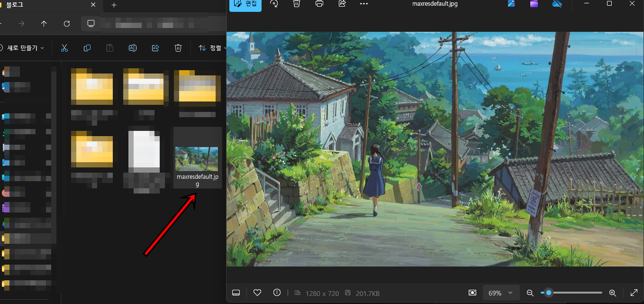
Task: Click the maxresdefault.jpg file name label
Action: [x=197, y=180]
